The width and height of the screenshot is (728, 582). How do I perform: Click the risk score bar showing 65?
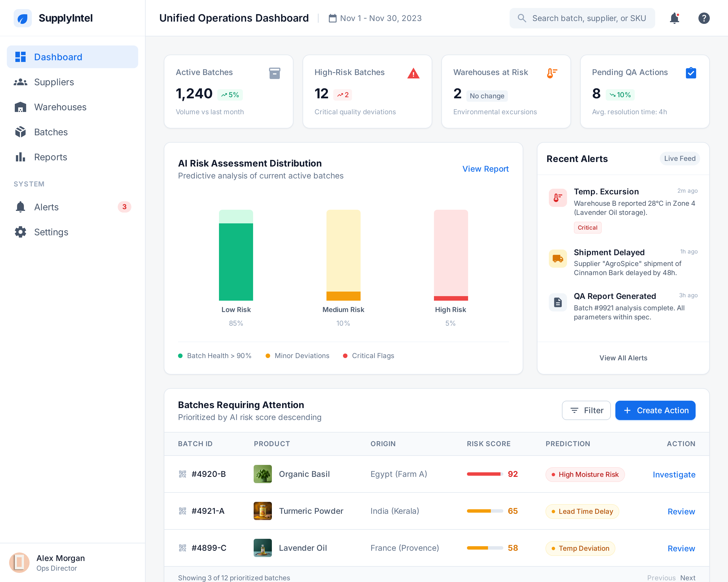pos(485,511)
